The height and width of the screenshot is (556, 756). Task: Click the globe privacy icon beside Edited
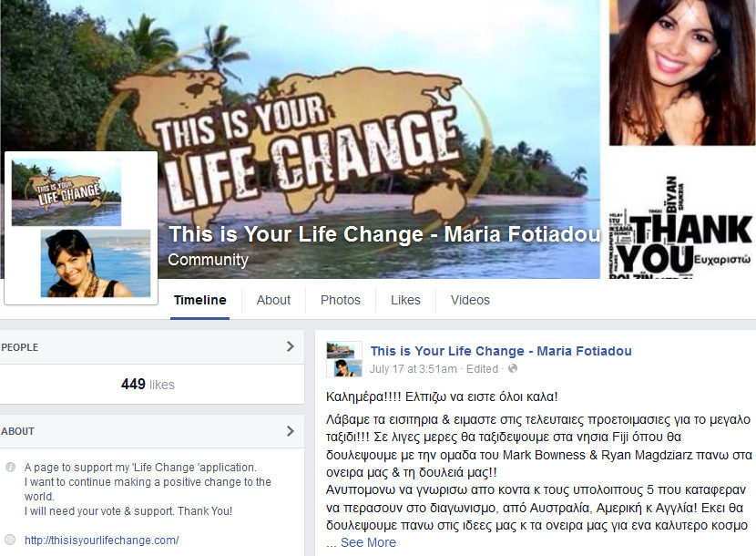point(513,369)
